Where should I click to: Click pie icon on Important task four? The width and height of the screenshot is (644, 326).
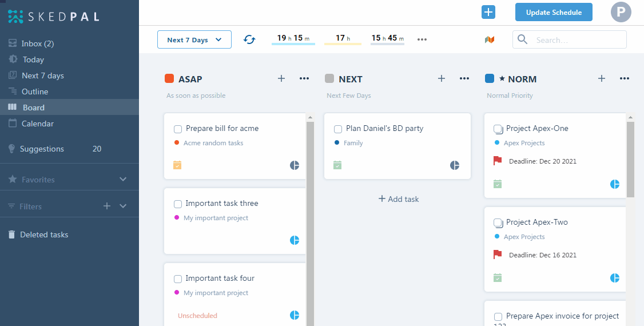pos(295,315)
